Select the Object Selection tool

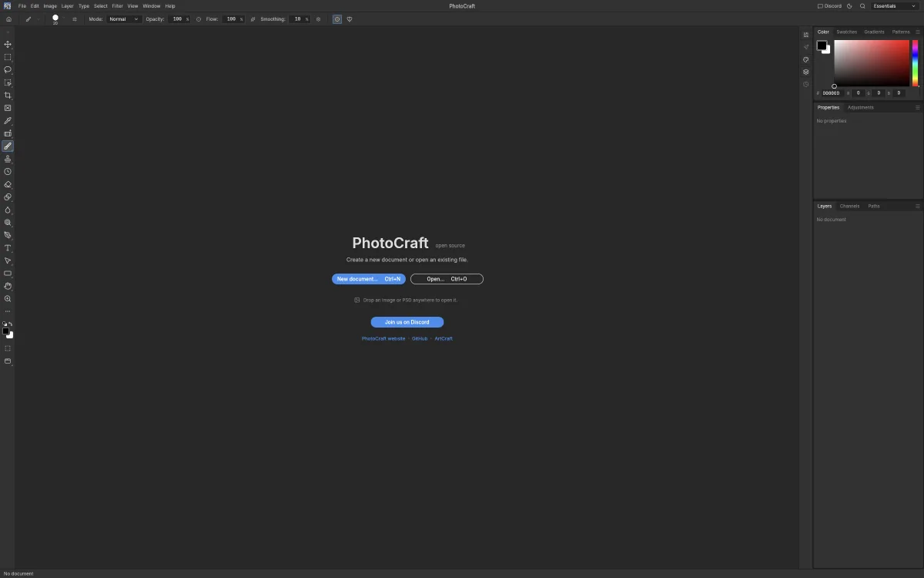tap(8, 82)
